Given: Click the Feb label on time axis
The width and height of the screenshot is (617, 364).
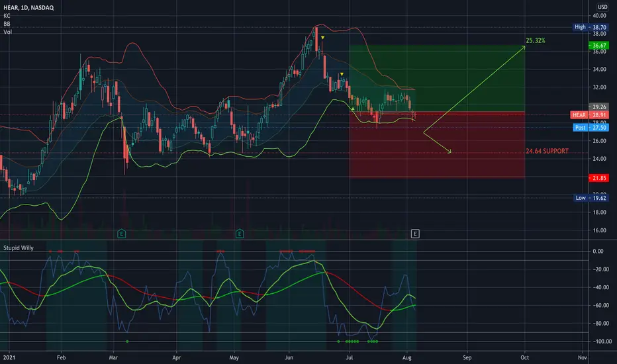Looking at the screenshot, I should pyautogui.click(x=61, y=357).
